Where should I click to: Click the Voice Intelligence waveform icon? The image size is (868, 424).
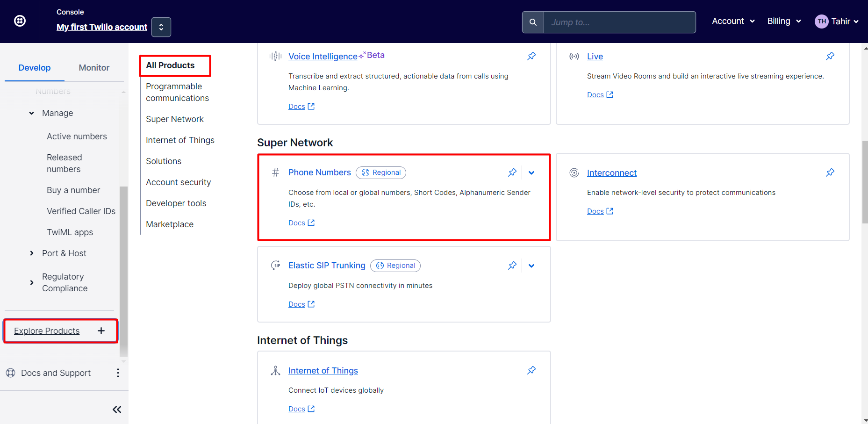[275, 56]
